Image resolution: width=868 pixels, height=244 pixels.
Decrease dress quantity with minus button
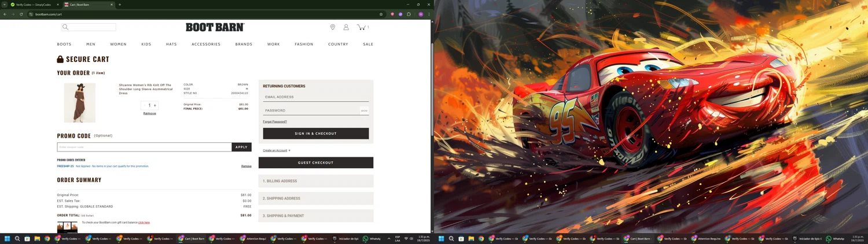pos(144,105)
